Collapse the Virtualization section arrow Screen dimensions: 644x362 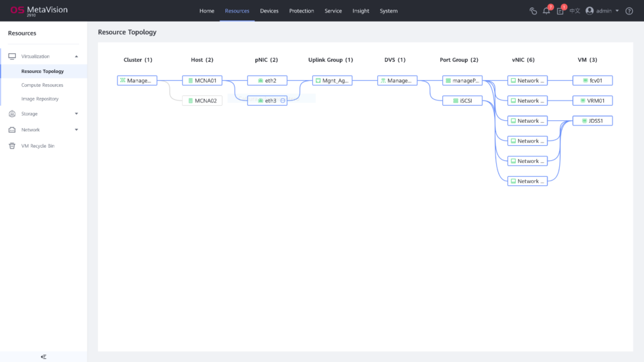[x=76, y=57]
